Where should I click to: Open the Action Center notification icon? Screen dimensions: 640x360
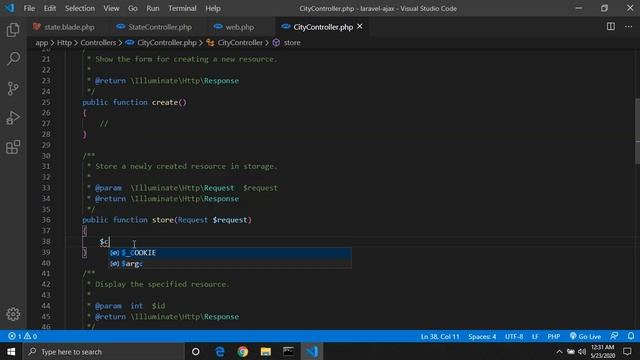click(x=627, y=351)
